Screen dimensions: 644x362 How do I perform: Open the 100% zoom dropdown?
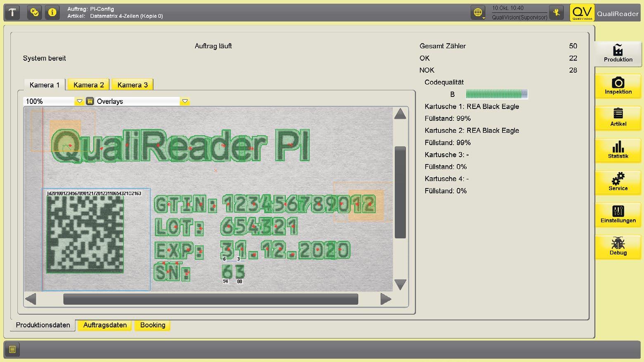54,101
